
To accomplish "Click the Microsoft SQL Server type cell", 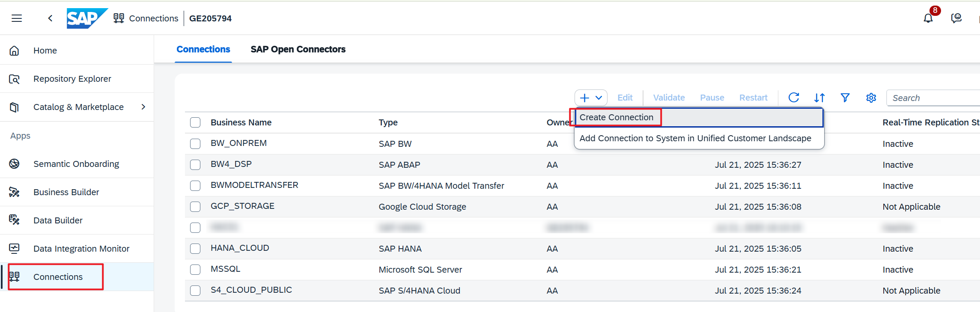I will click(420, 270).
